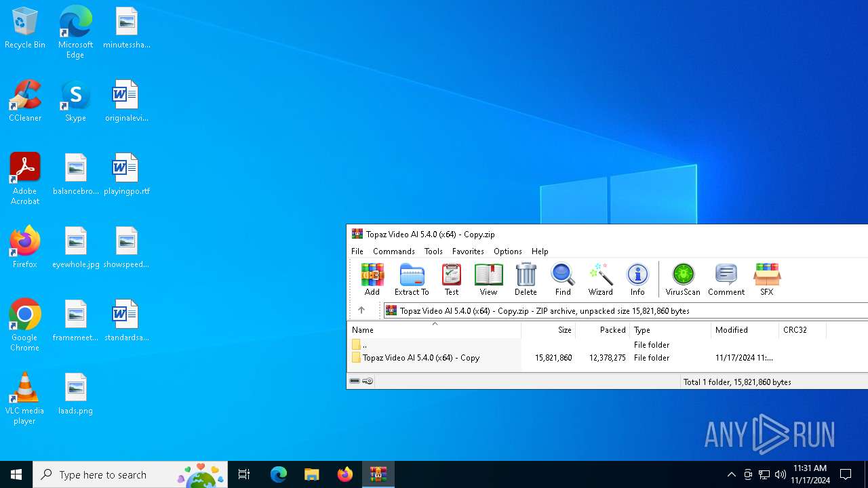868x488 pixels.
Task: Select the showspeed... desktop file
Action: (126, 247)
